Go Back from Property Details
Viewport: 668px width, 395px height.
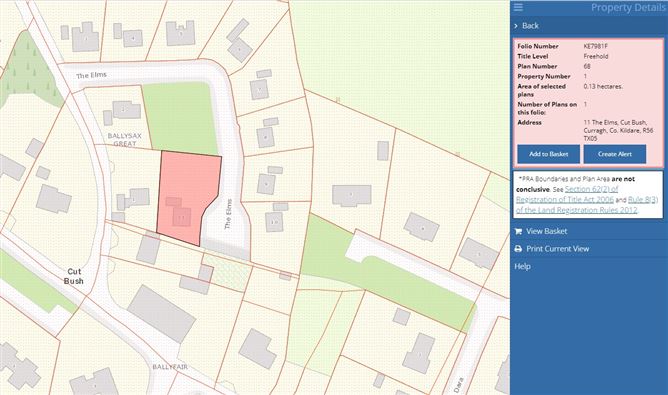(x=530, y=26)
